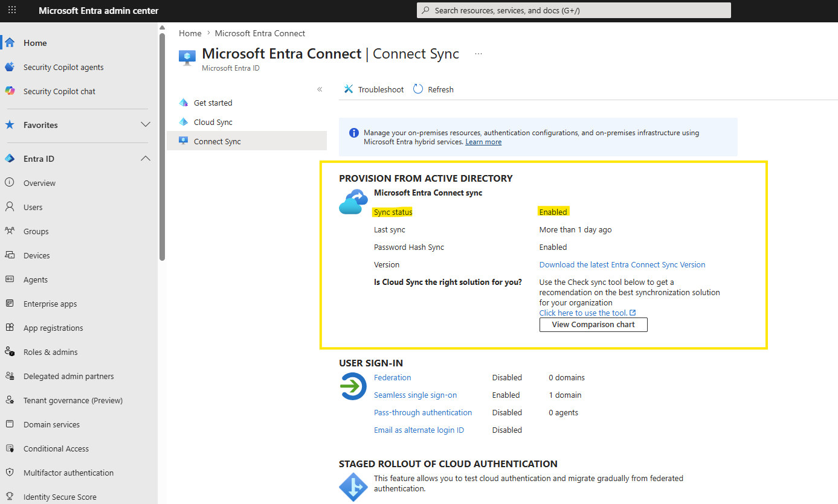The width and height of the screenshot is (838, 504).
Task: Click the Get started diamond icon
Action: coord(184,103)
